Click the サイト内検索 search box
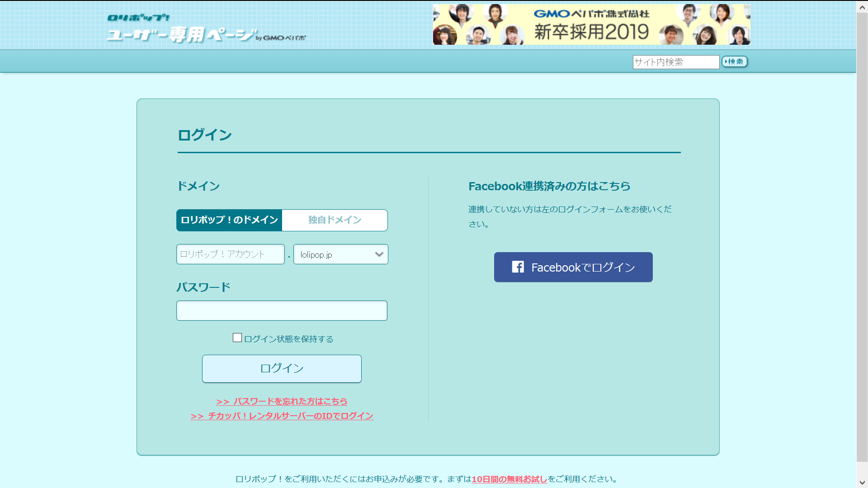Viewport: 868px width, 488px height. pyautogui.click(x=675, y=62)
